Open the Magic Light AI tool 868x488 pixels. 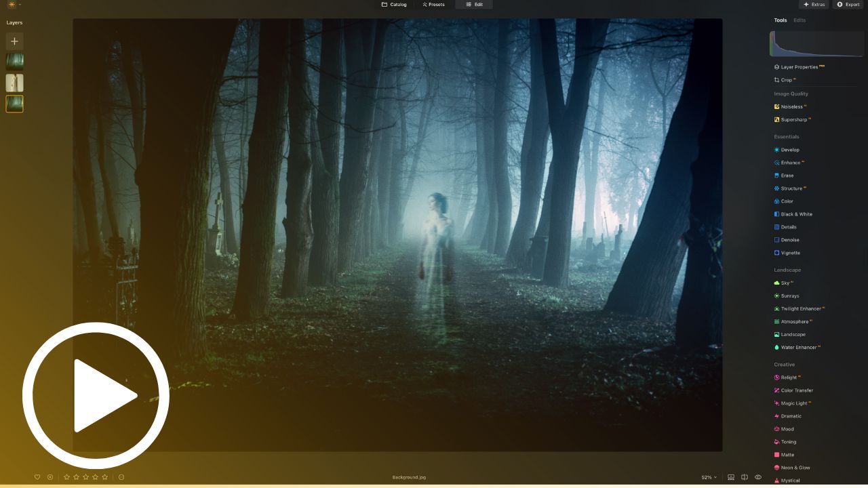coord(795,403)
